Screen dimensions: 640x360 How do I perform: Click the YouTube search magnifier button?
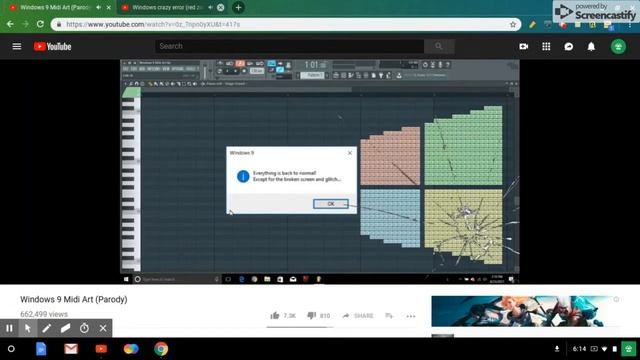pyautogui.click(x=439, y=46)
